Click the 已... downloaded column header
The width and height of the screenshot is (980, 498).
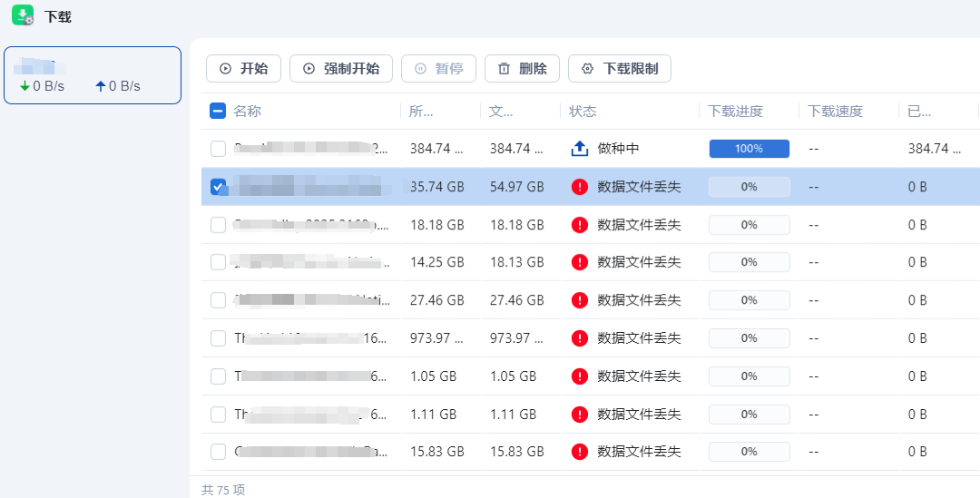(919, 112)
